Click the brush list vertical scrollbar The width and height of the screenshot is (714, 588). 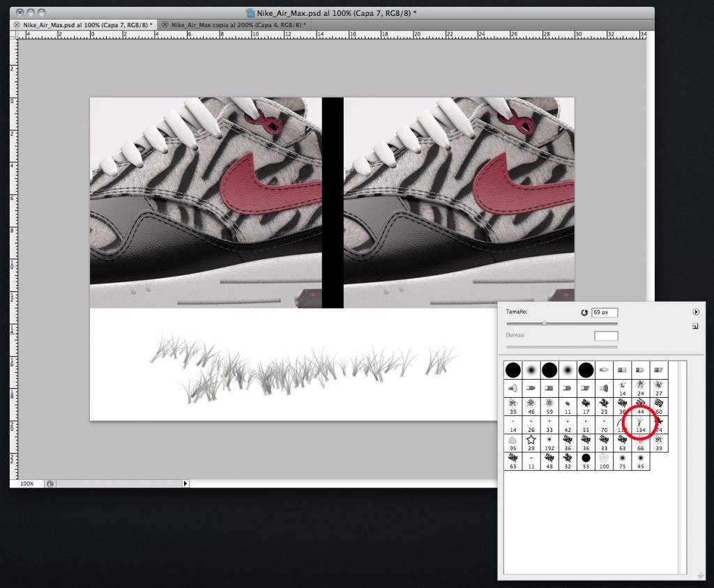[682, 467]
